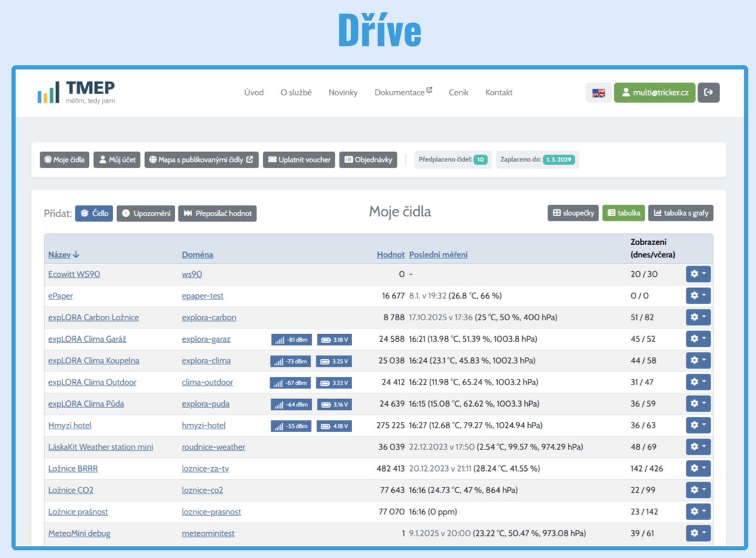756x558 pixels.
Task: Open expLORA Clima Koupelna sensor
Action: point(94,361)
